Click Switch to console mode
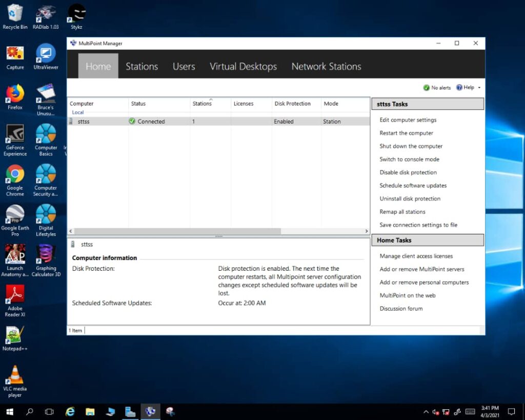Viewport: 525px width, 420px height. (x=409, y=159)
